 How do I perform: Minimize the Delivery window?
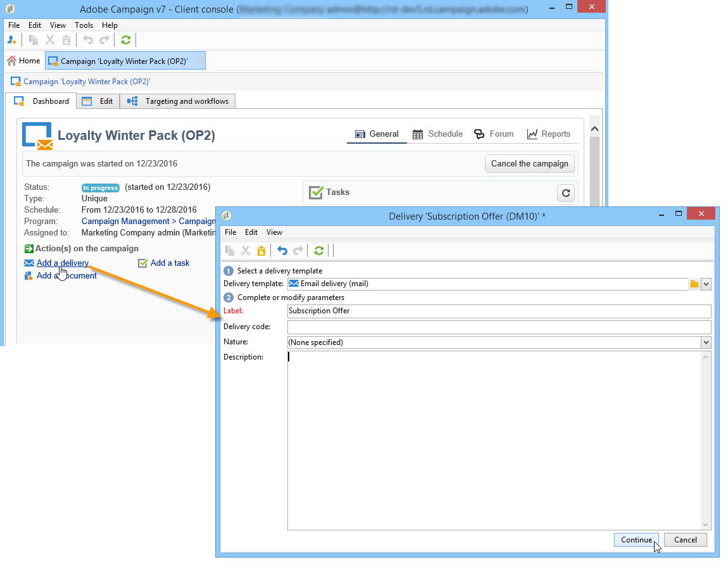[661, 215]
